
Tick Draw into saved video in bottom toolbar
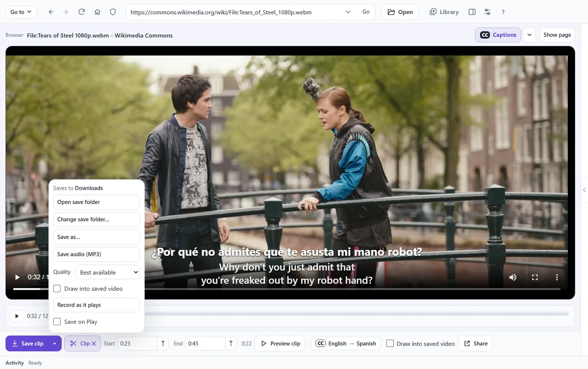coord(390,343)
